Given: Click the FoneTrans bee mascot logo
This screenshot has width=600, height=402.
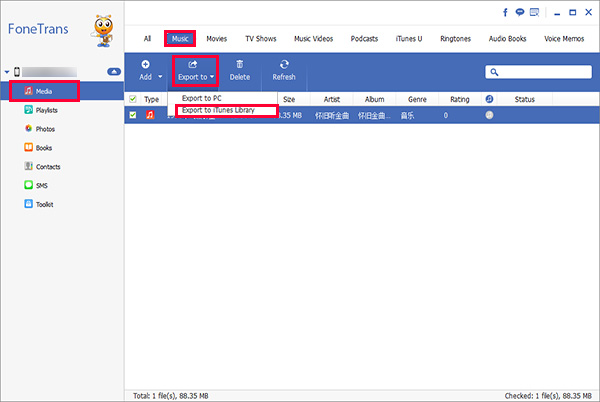Looking at the screenshot, I should pyautogui.click(x=103, y=31).
